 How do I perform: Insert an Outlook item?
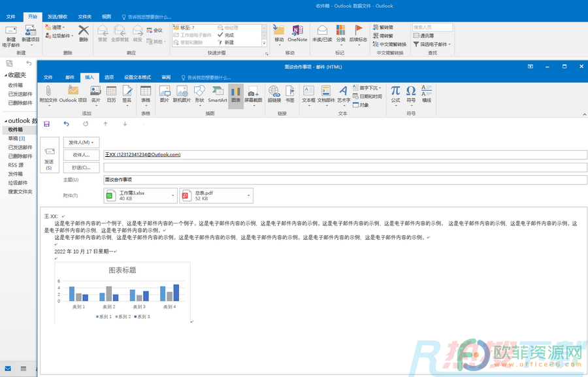[x=73, y=95]
